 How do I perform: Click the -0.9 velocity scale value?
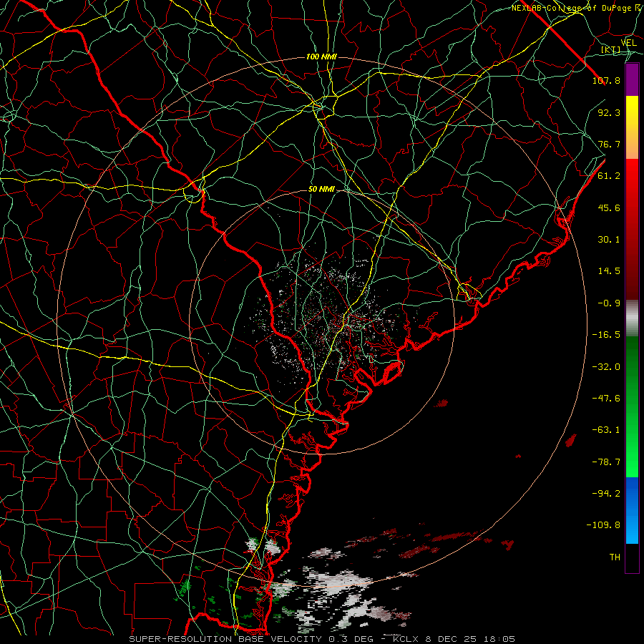pos(609,303)
